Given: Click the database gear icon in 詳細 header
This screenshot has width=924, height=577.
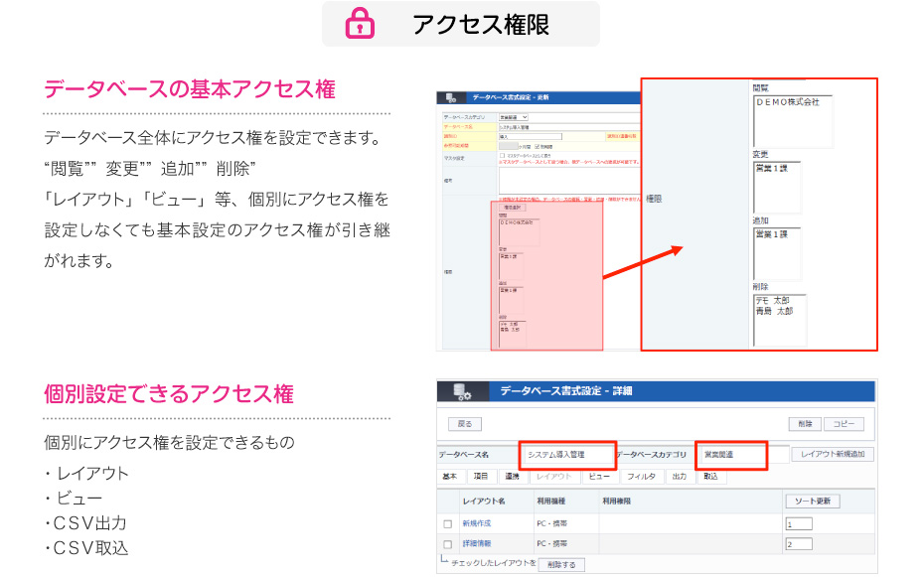Looking at the screenshot, I should tap(462, 391).
